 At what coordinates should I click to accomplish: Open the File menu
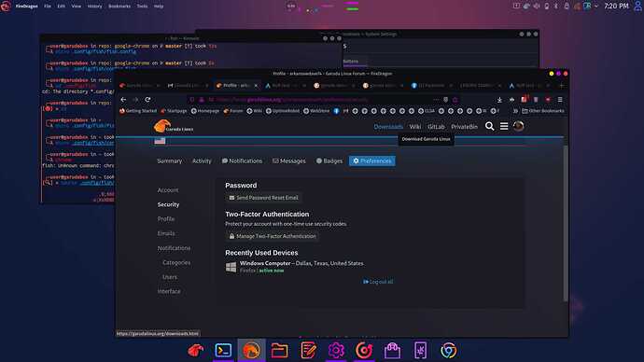click(x=48, y=7)
